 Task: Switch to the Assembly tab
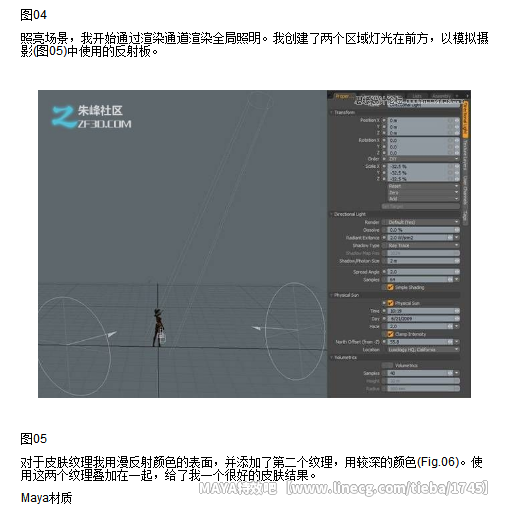click(441, 96)
